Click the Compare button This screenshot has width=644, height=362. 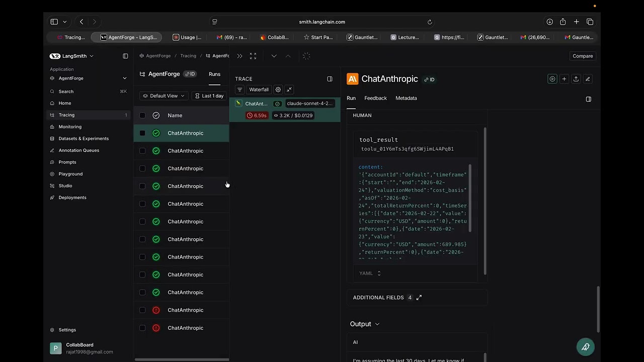tap(583, 56)
